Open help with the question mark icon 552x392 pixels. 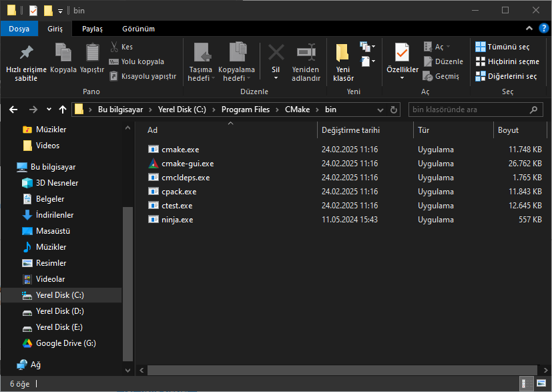543,29
